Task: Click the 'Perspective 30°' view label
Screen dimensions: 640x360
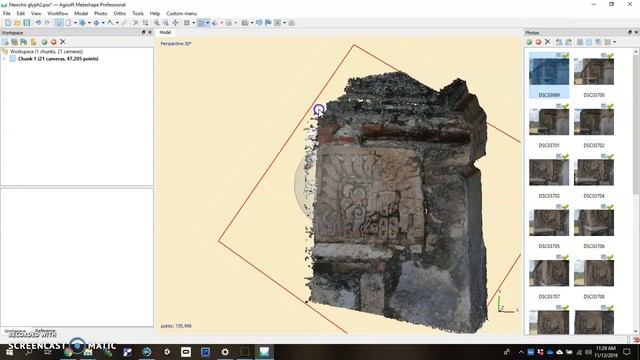Action: point(176,44)
